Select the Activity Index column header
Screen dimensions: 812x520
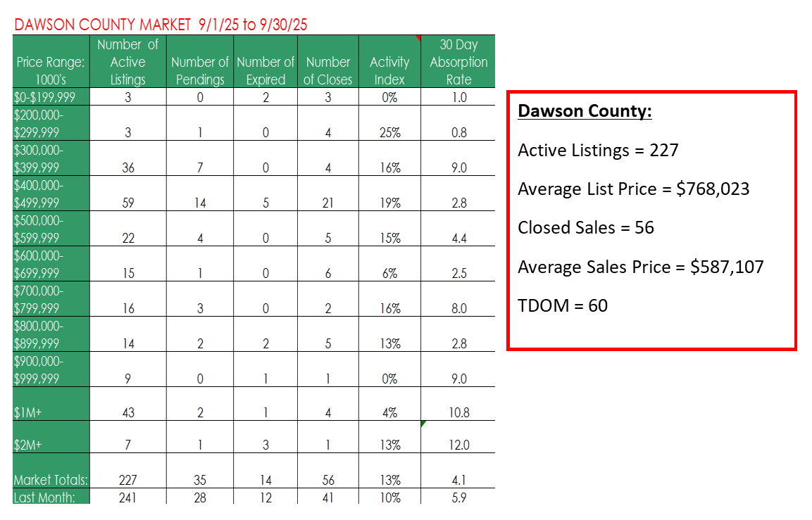(389, 70)
